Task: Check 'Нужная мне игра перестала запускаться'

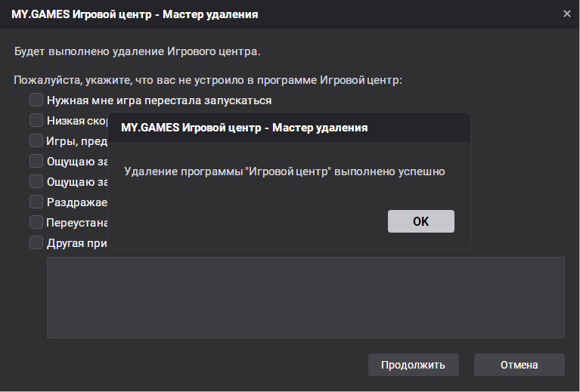Action: click(36, 100)
